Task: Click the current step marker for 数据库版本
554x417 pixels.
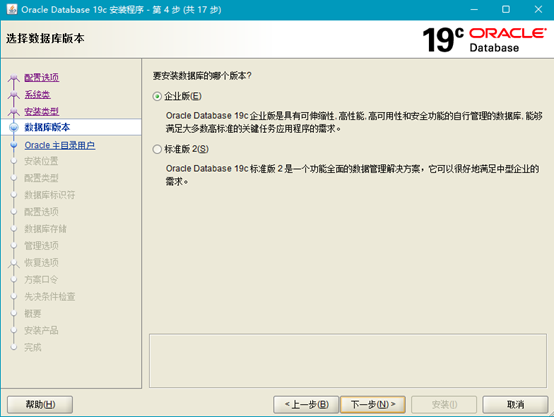Action: [x=14, y=127]
